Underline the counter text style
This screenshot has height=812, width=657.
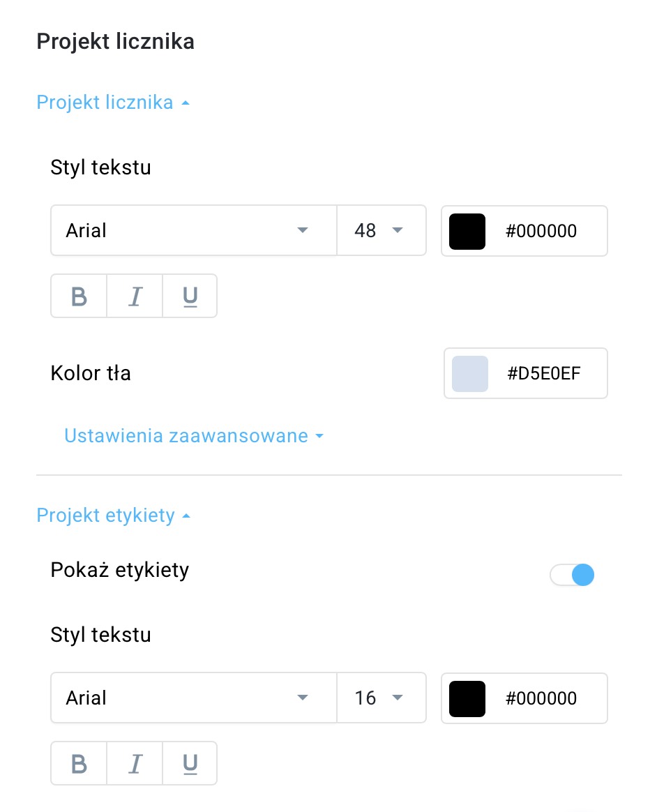coord(190,296)
